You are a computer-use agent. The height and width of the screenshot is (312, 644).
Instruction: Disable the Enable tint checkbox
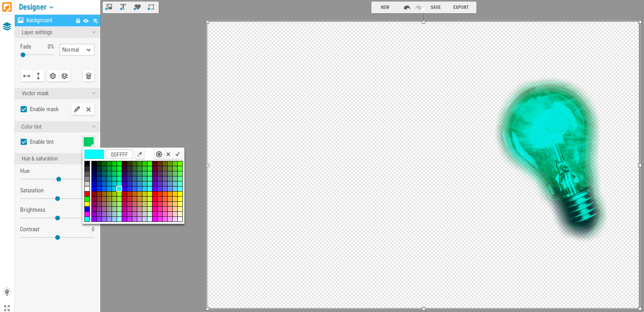point(24,142)
